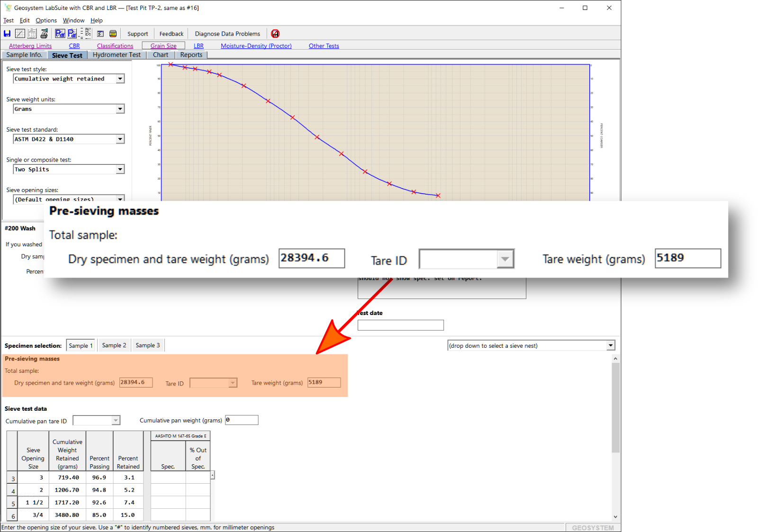
Task: Open the Sieve test standard dropdown
Action: [x=120, y=139]
